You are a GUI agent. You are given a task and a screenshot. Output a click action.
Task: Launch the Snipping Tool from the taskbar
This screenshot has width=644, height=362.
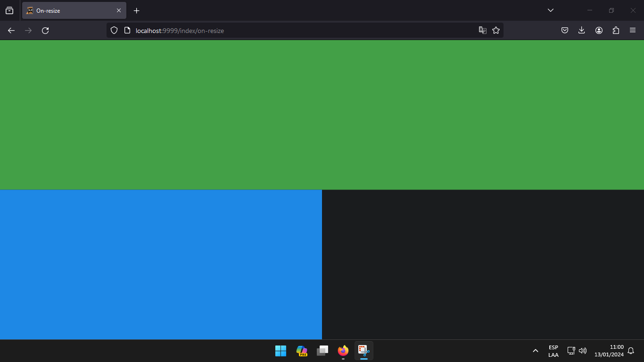pyautogui.click(x=363, y=351)
